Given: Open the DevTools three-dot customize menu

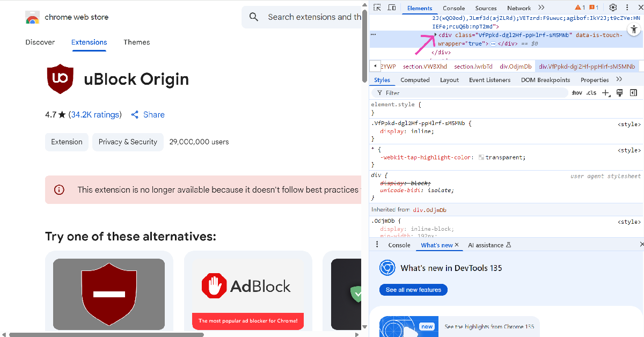Looking at the screenshot, I should (627, 8).
